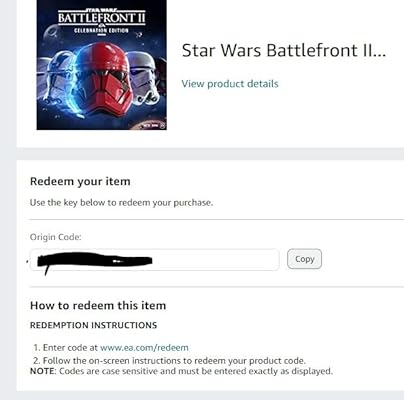Image resolution: width=404 pixels, height=400 pixels.
Task: Click the How to redeem this item heading
Action: (98, 306)
